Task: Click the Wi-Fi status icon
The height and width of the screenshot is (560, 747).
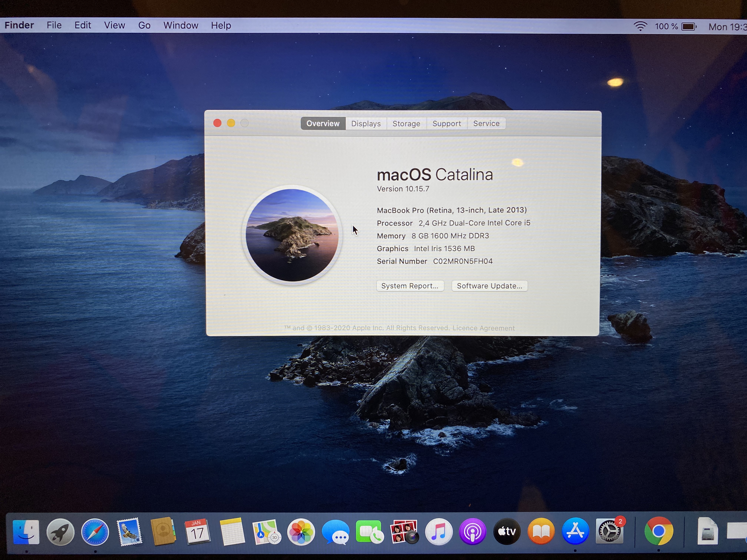Action: coord(640,26)
